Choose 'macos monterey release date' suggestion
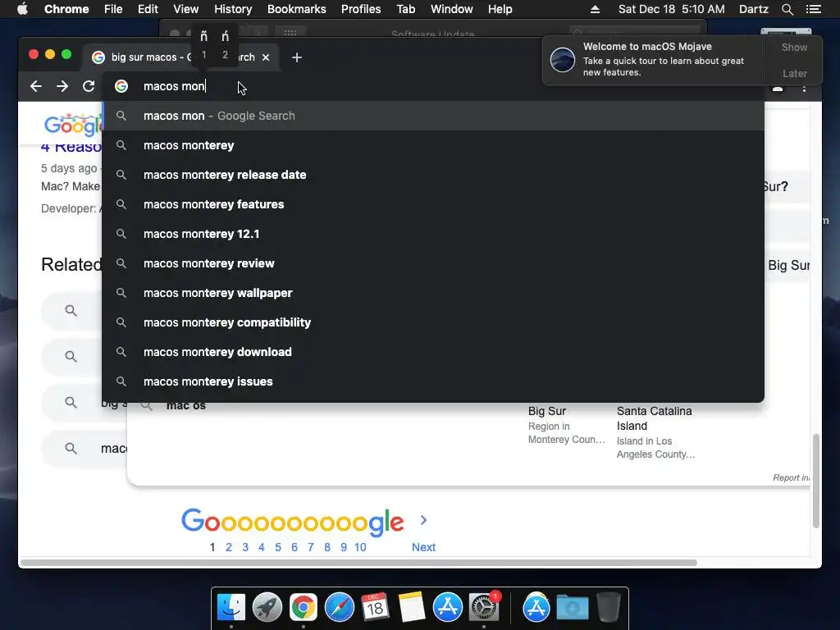The width and height of the screenshot is (840, 630). [x=433, y=175]
